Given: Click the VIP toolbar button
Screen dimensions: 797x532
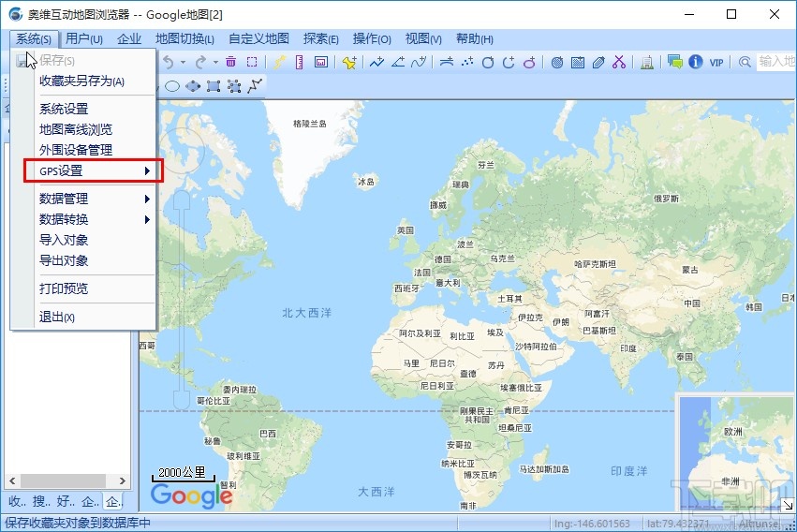Looking at the screenshot, I should [716, 63].
